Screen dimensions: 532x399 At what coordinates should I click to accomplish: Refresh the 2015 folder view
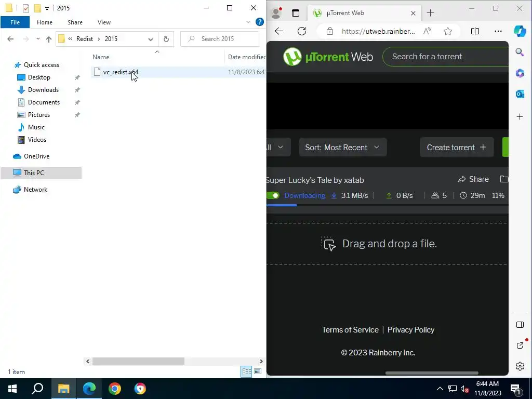pyautogui.click(x=166, y=39)
